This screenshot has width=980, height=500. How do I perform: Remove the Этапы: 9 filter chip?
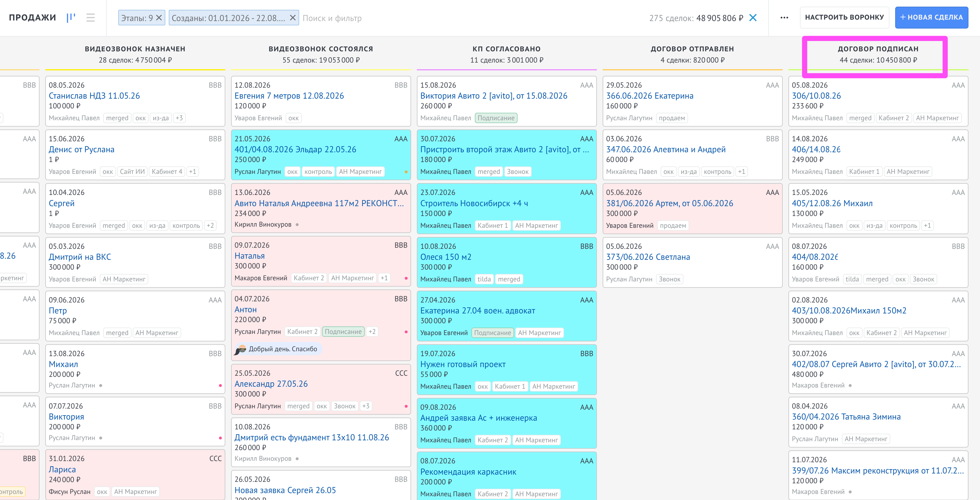[159, 18]
